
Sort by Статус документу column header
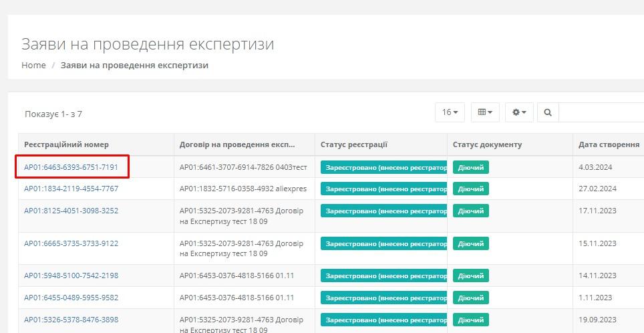[487, 144]
